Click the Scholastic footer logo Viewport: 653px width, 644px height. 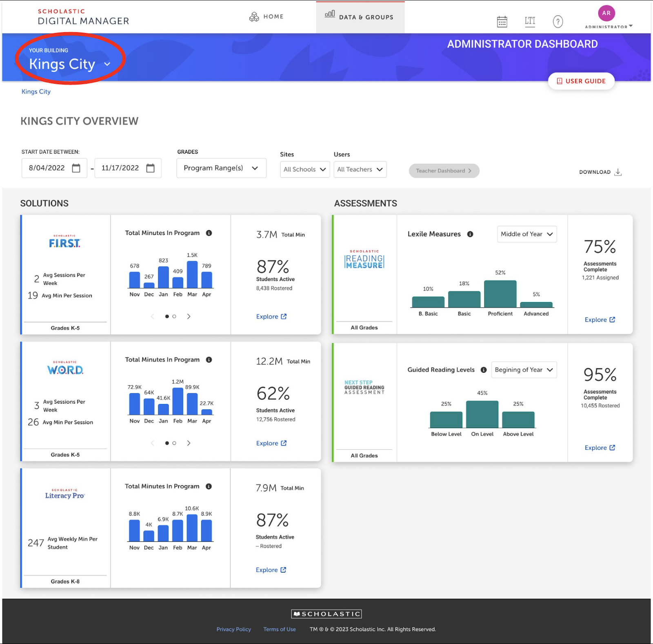(x=326, y=614)
